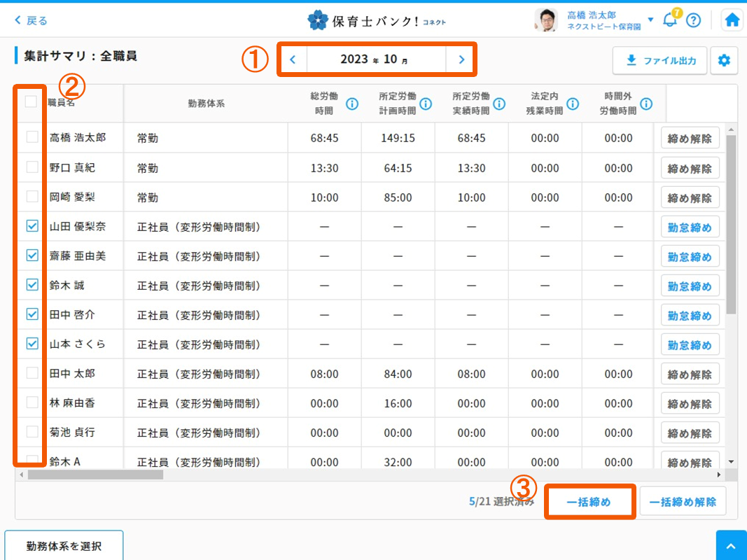Open the 勤務体系を選択 selector

[x=64, y=545]
